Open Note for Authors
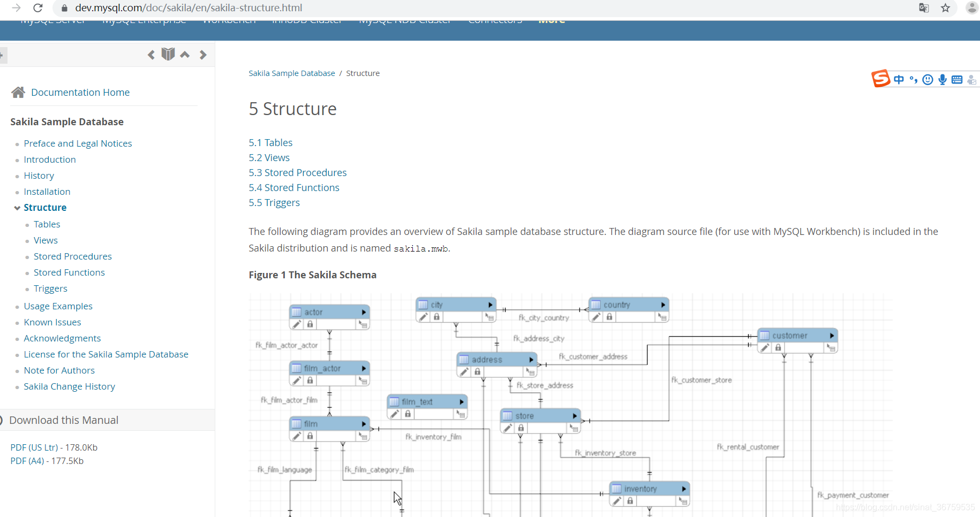Screen dimensions: 980x517 59,370
